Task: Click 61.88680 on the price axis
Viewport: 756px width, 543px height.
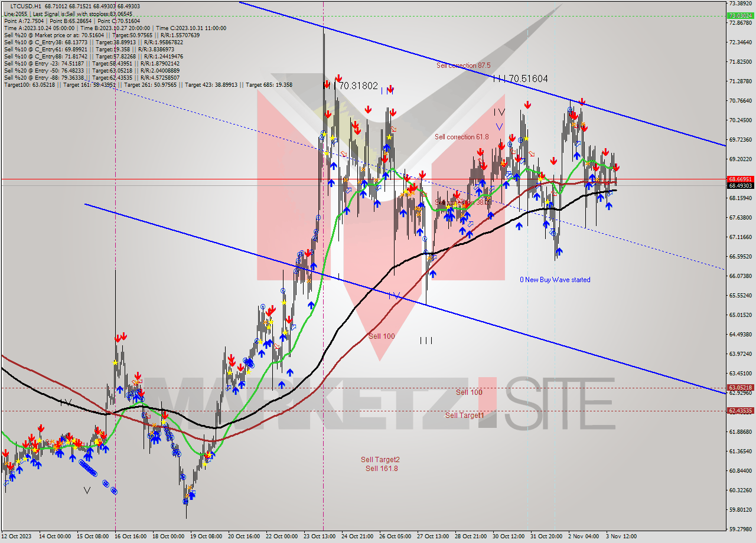Action: point(740,432)
